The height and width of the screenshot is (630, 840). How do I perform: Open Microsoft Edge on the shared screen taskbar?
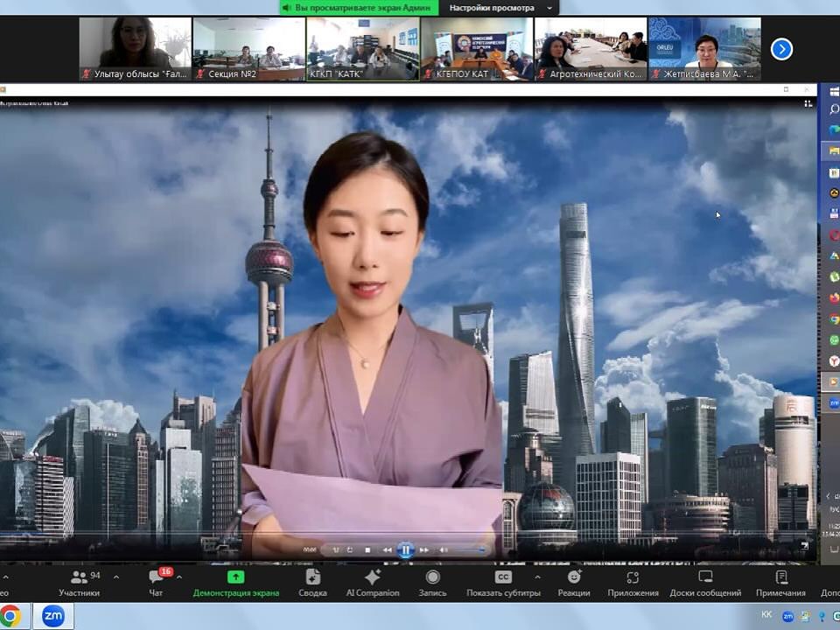[x=834, y=130]
